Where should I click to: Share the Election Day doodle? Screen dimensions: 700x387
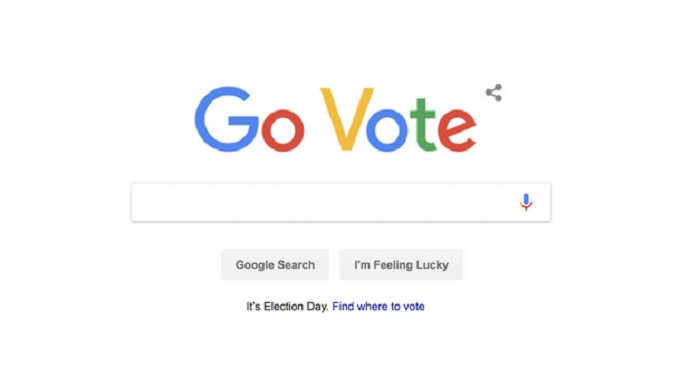(x=494, y=93)
